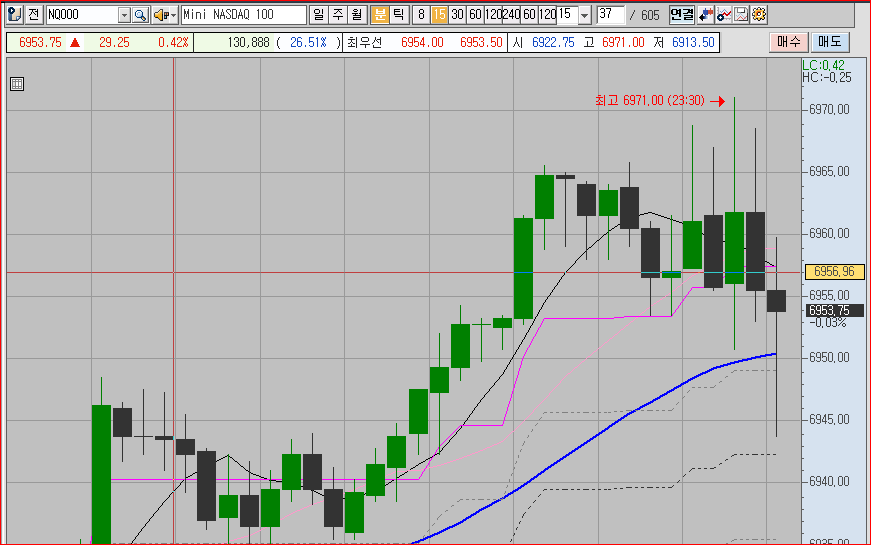
Task: Select the 240 minute interval button
Action: [511, 15]
